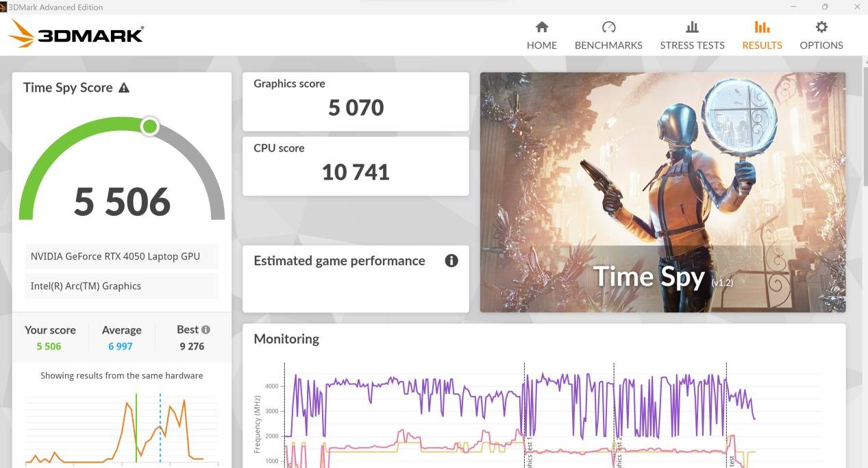This screenshot has width=868, height=468.
Task: Click the Time Spy artwork thumbnail
Action: pyautogui.click(x=662, y=193)
